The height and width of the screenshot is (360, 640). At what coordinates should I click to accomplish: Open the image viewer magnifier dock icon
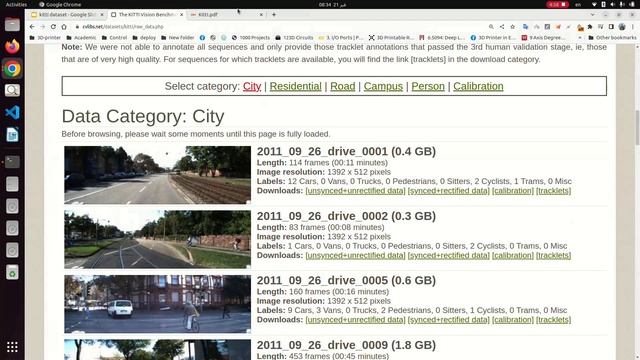tap(12, 90)
